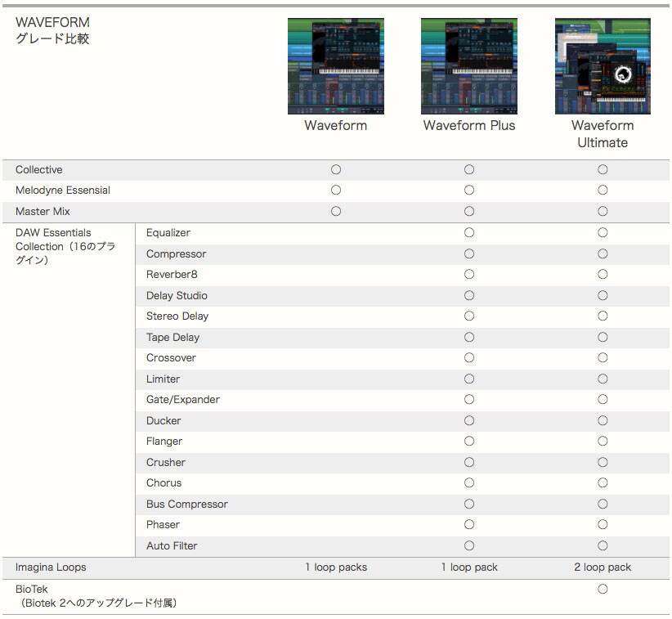Click the '2 loop pack' cell under Waveform Ultimate
Screen dimensions: 672x619
point(603,567)
